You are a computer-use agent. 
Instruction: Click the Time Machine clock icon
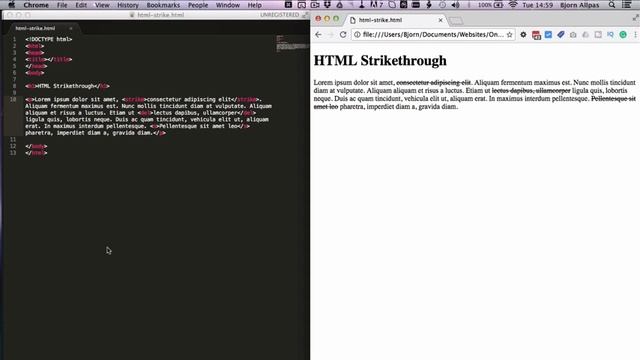(x=442, y=5)
